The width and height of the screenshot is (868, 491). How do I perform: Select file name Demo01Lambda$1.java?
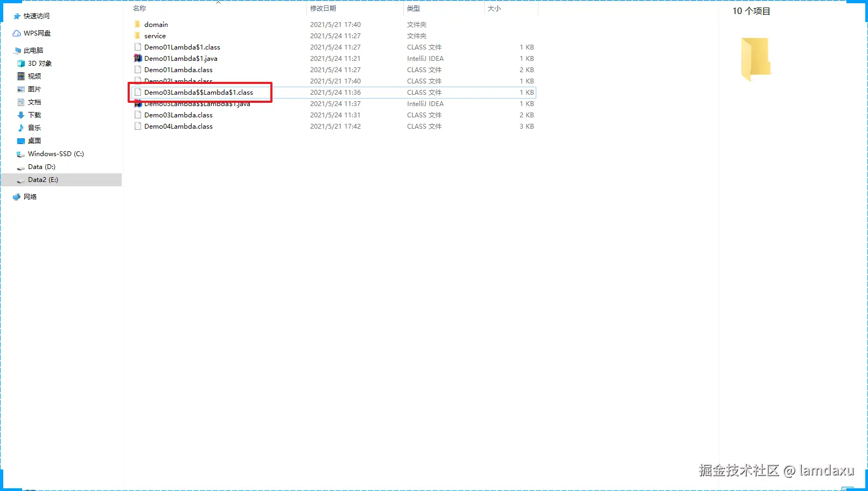pyautogui.click(x=181, y=59)
